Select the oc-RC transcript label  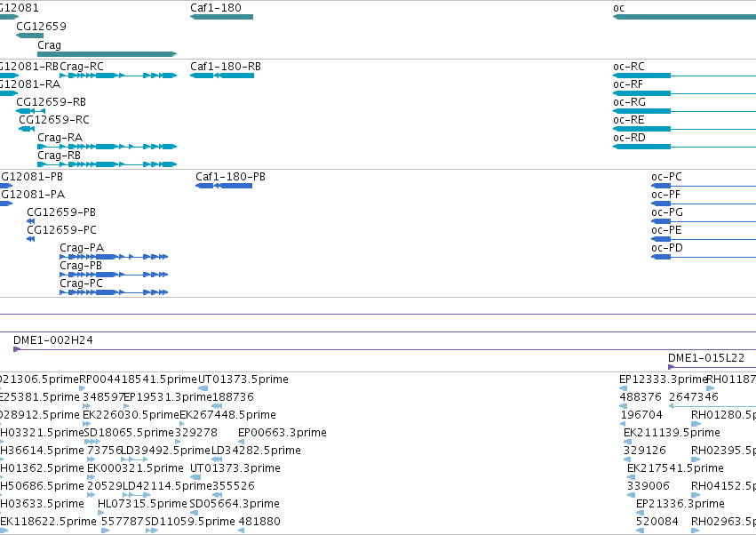(629, 67)
